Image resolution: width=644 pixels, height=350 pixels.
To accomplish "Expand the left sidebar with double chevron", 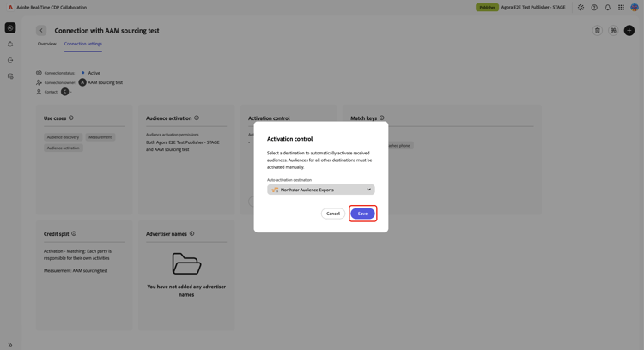I will 9,345.
